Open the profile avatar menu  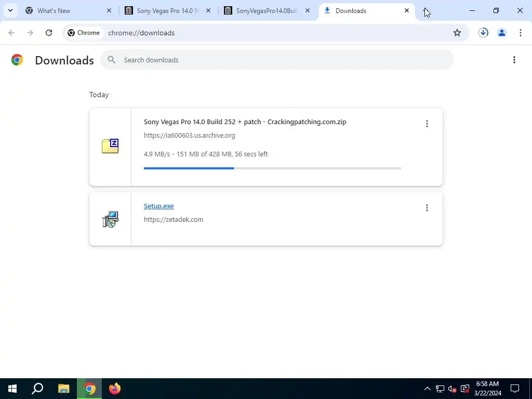[x=502, y=33]
